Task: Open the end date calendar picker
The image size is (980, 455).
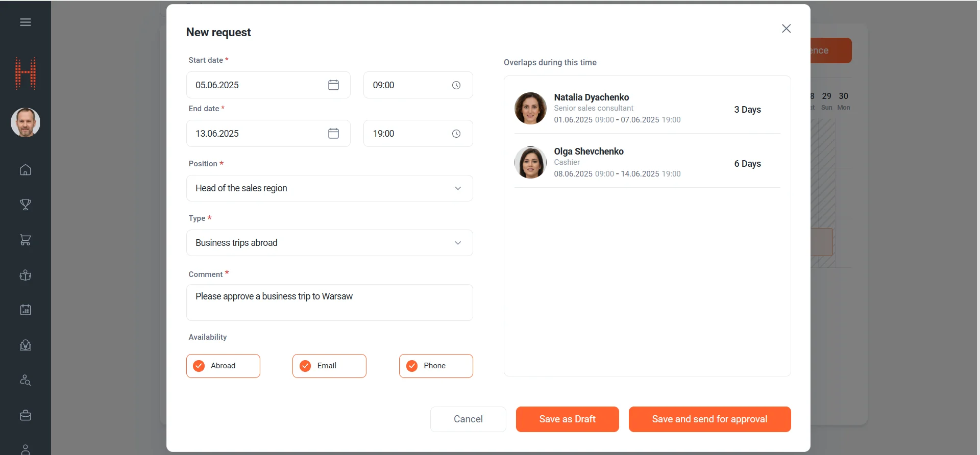Action: (x=333, y=134)
